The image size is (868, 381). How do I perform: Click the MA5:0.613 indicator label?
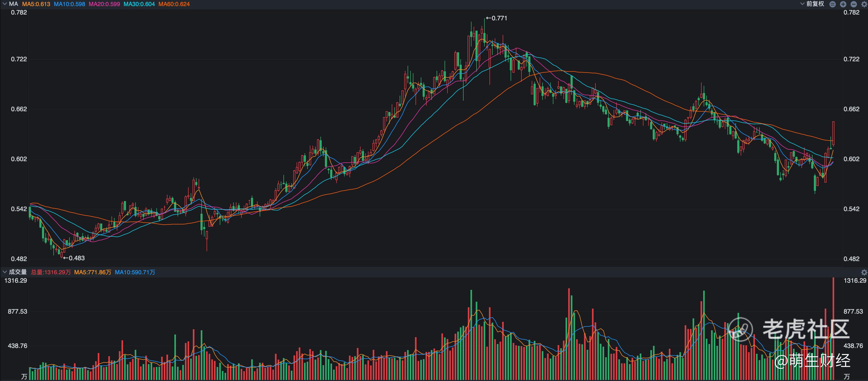coord(36,4)
